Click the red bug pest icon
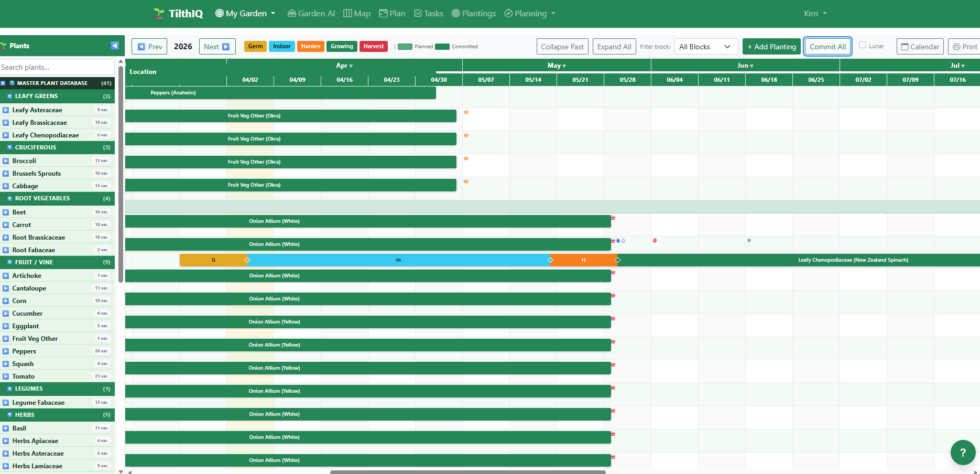The height and width of the screenshot is (474, 980). (x=655, y=241)
